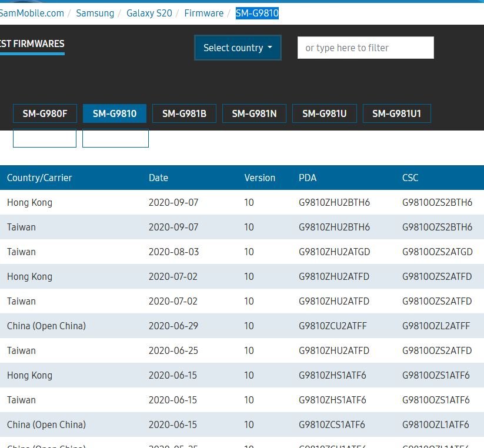Choose model SM-G981U1
Screen dimensions: 484x448
(x=396, y=113)
